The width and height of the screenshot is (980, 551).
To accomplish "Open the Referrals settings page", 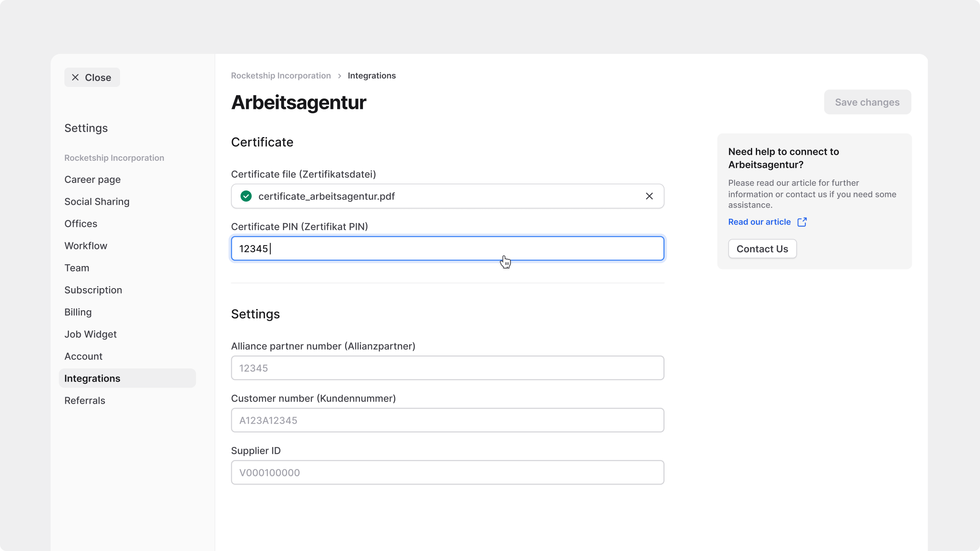I will [x=85, y=400].
